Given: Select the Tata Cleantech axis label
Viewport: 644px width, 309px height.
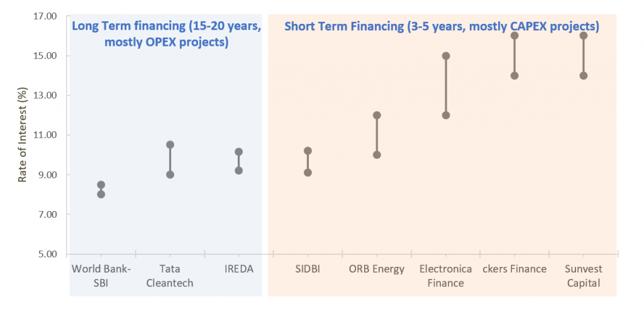Looking at the screenshot, I should [x=170, y=276].
